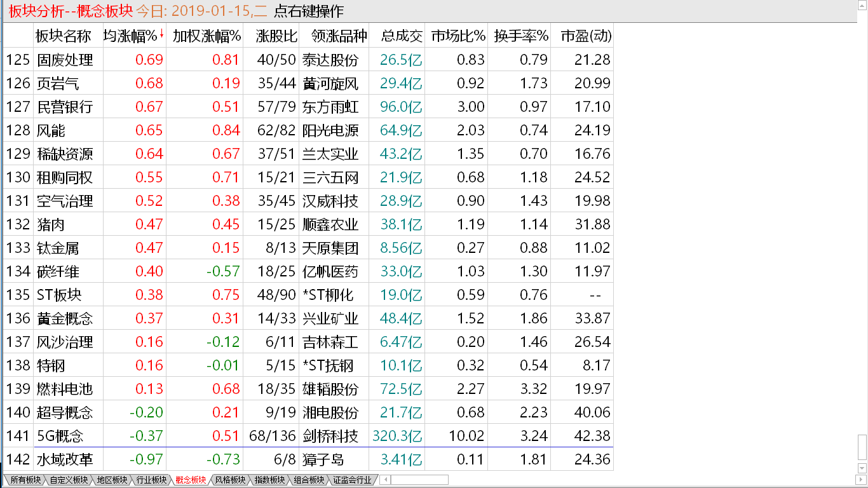Viewport: 868px width, 488px height.
Task: Click the 水域改革 sector name
Action: [65, 459]
